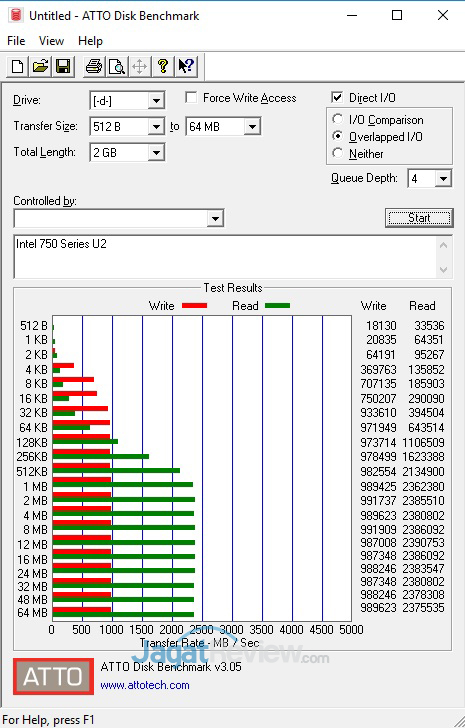Image resolution: width=465 pixels, height=728 pixels.
Task: Minimize the ATTO Disk Benchmark window
Action: (352, 15)
